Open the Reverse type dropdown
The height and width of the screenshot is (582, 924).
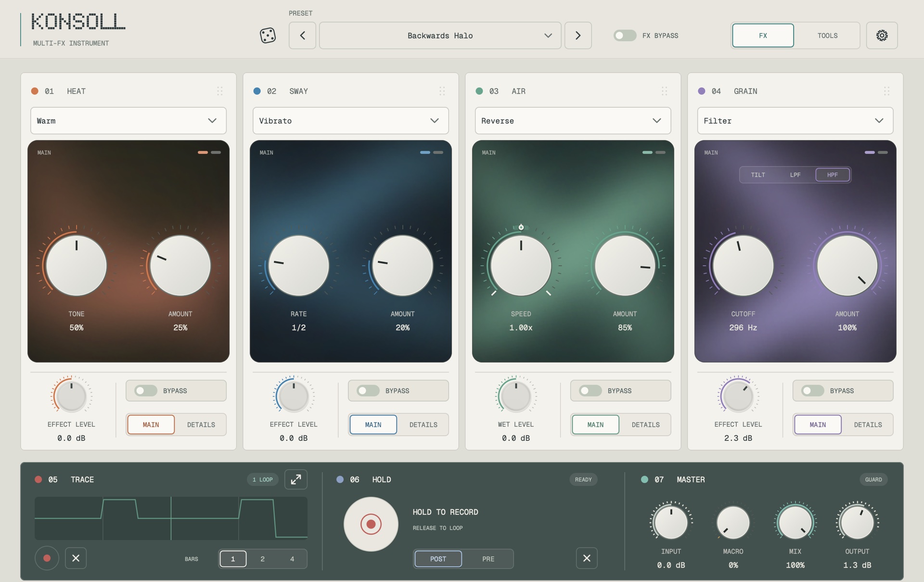(573, 120)
